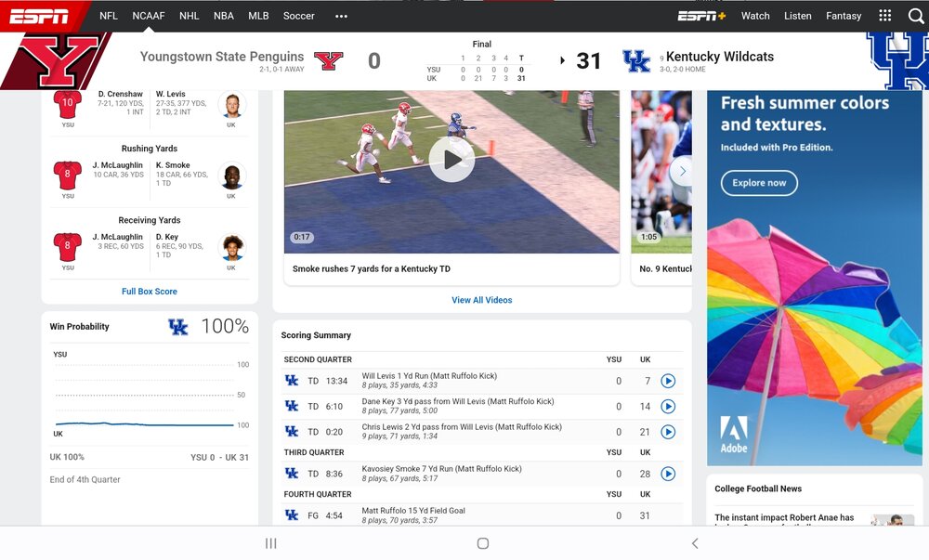The height and width of the screenshot is (560, 929).
Task: Open Youngstown State Penguins team page
Action: (x=222, y=57)
